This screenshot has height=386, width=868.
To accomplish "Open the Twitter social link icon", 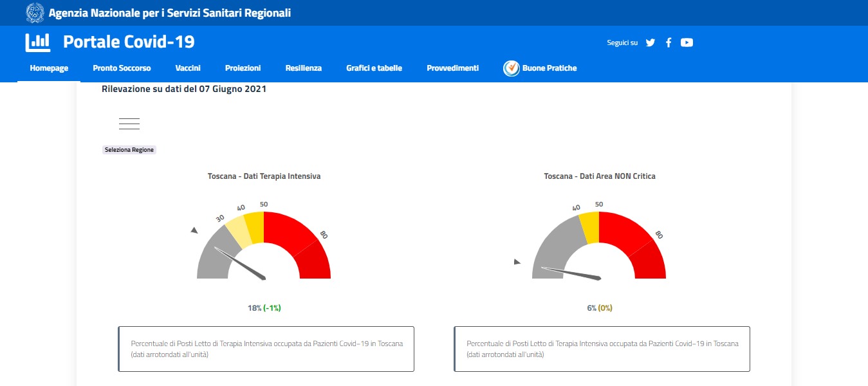I will (651, 42).
